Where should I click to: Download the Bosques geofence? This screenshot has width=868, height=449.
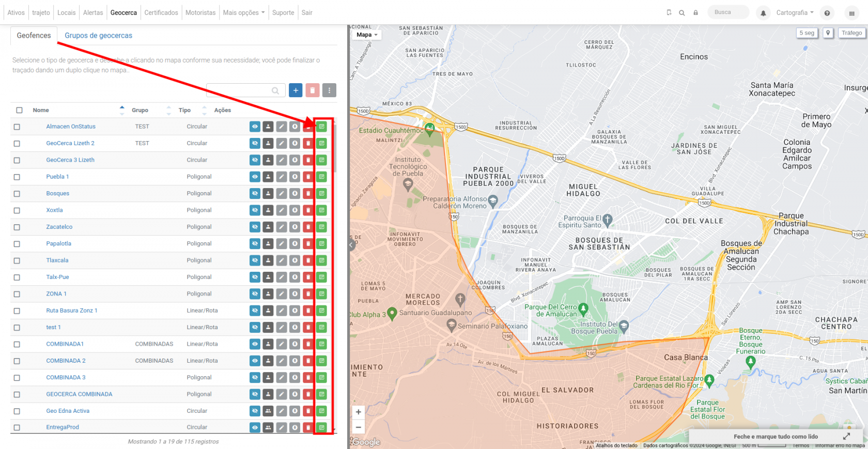[295, 193]
